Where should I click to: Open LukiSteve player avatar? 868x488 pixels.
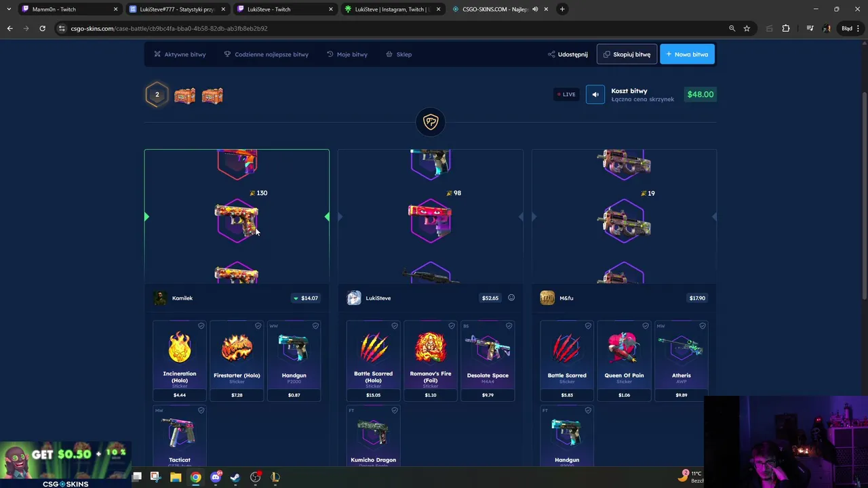(354, 298)
